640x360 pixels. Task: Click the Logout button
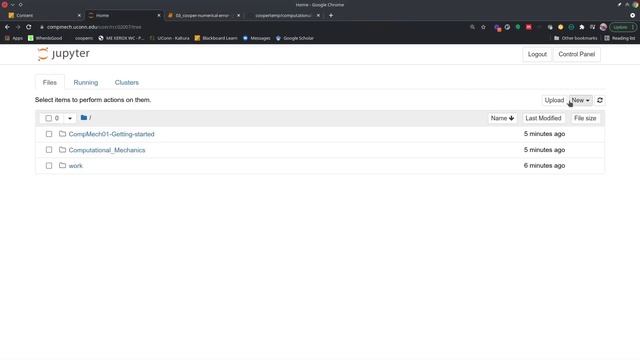pos(537,54)
